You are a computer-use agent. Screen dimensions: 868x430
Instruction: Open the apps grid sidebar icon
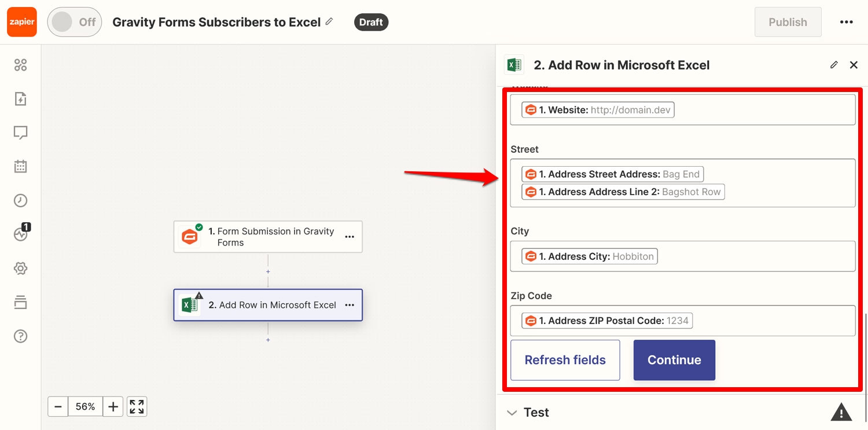point(20,65)
